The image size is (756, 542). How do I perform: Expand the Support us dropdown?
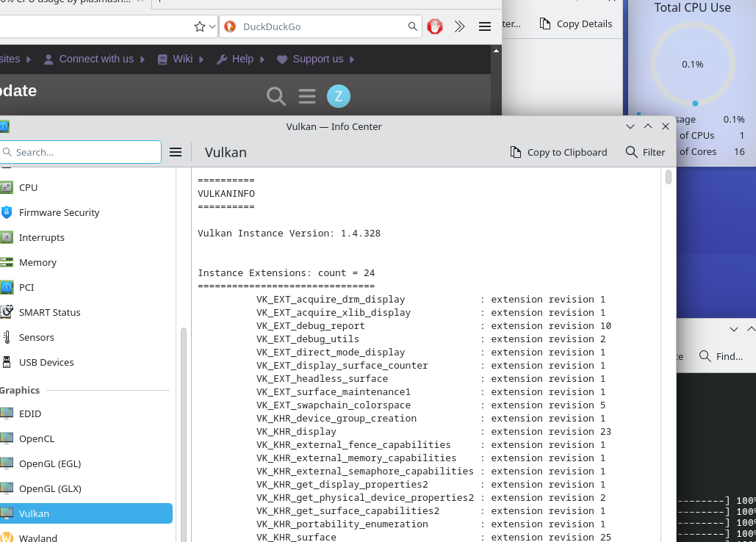[x=317, y=59]
